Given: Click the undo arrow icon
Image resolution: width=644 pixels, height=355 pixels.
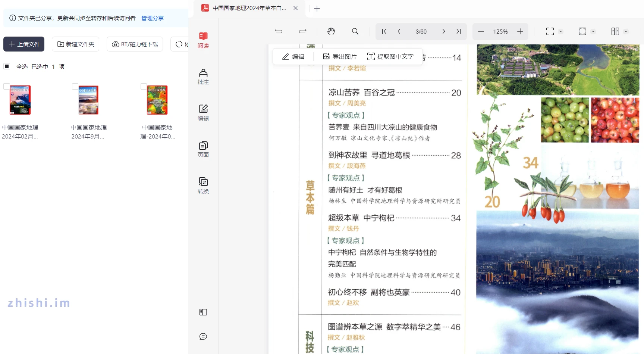Looking at the screenshot, I should tap(279, 31).
